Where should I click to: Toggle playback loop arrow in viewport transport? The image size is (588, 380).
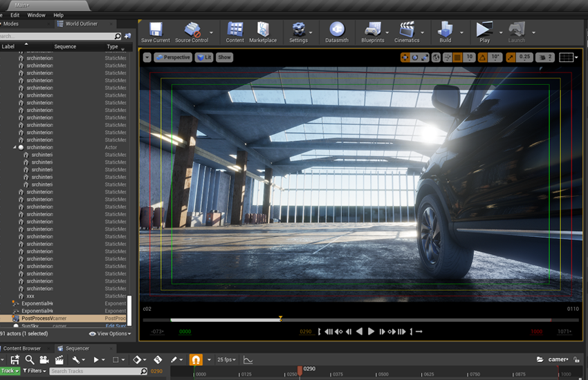[x=419, y=332]
